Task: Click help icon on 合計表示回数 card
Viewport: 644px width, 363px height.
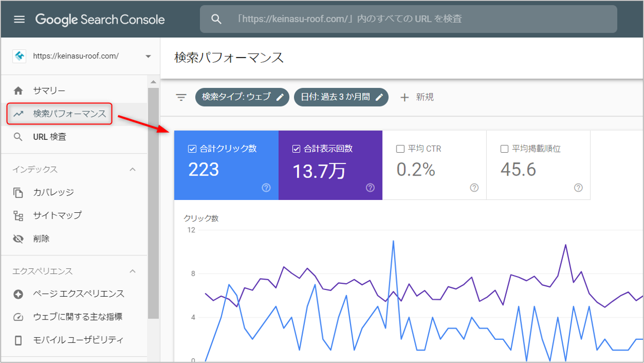Action: [x=370, y=188]
